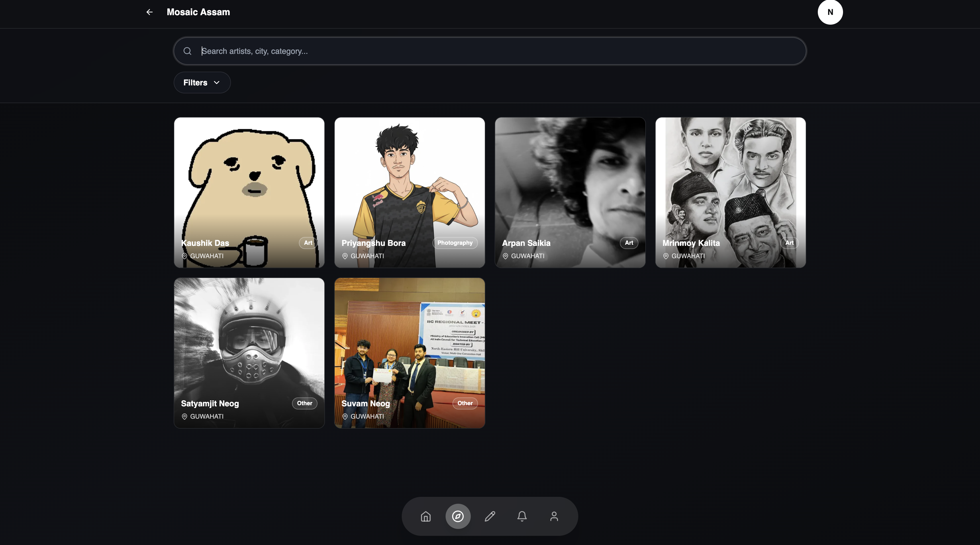This screenshot has width=980, height=545.
Task: Expand the Filters dropdown
Action: tap(195, 83)
